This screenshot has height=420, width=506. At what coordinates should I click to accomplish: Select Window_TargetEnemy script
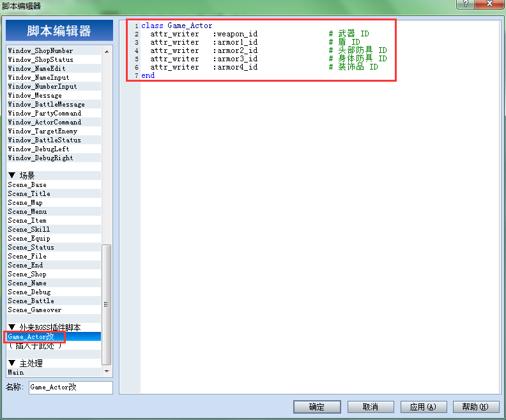[54, 131]
